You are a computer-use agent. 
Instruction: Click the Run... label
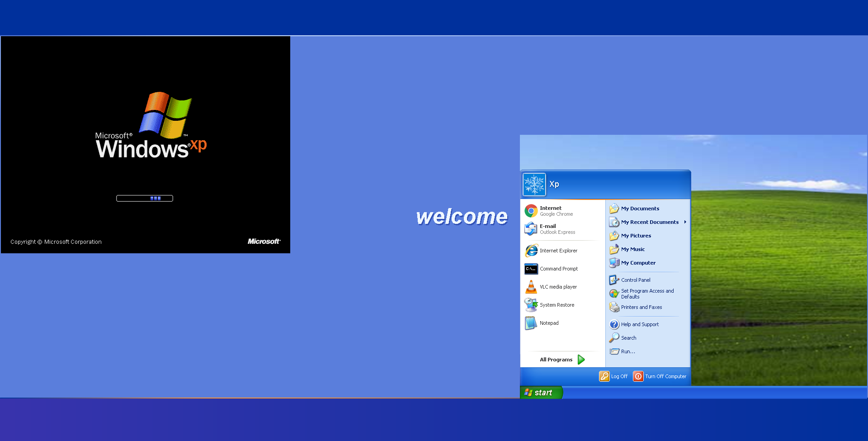628,351
